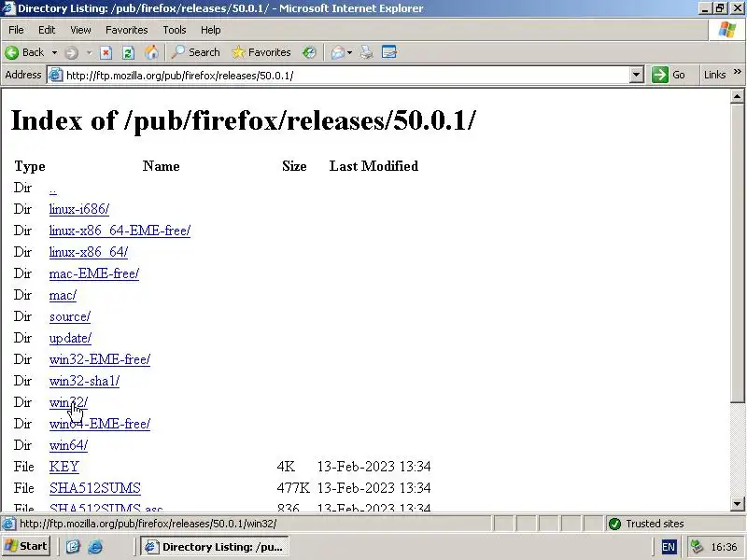Click the system tray network icon

coord(697,547)
